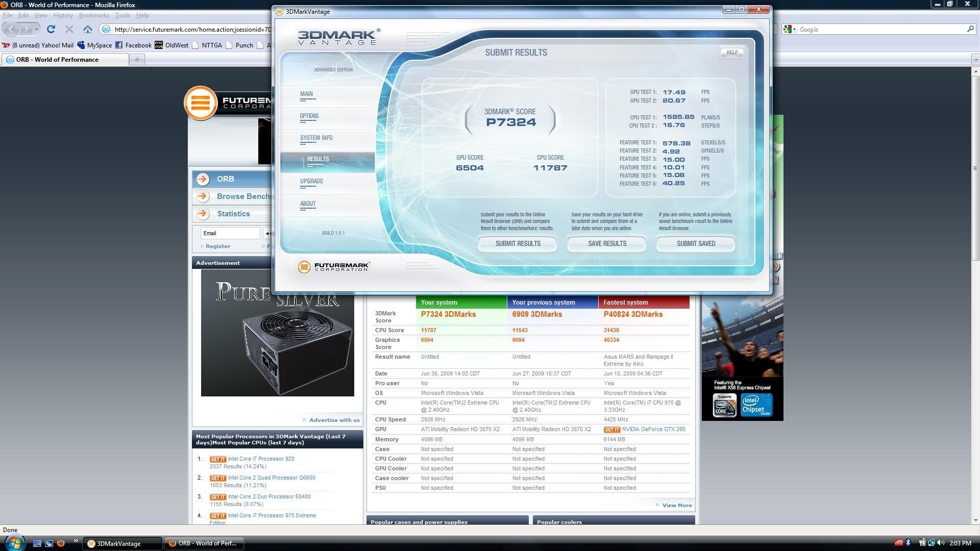The width and height of the screenshot is (980, 551).
Task: Open the OldWest bookmark
Action: pyautogui.click(x=171, y=45)
